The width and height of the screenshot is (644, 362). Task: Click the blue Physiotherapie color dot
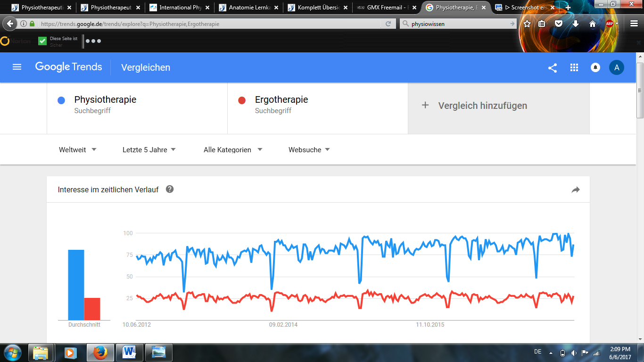pos(61,100)
